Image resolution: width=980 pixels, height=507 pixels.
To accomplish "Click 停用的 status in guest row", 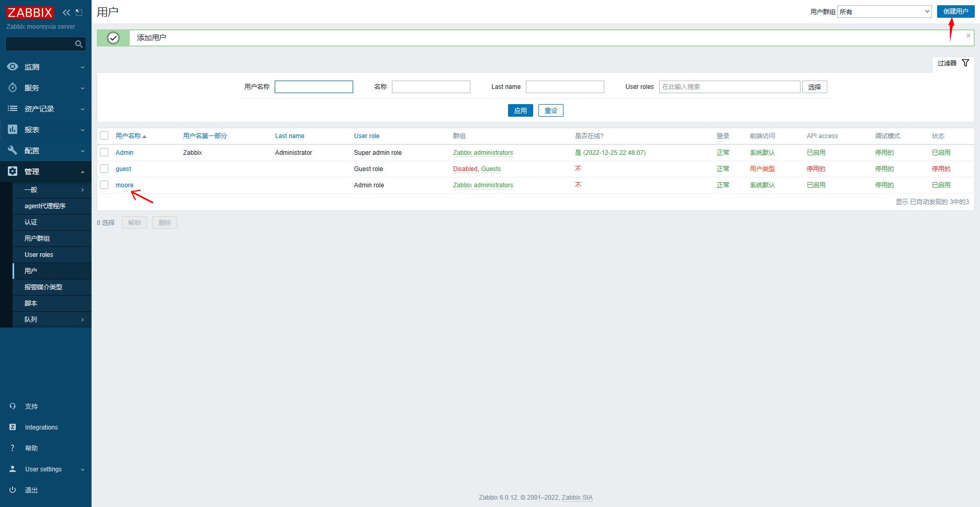I will point(941,169).
